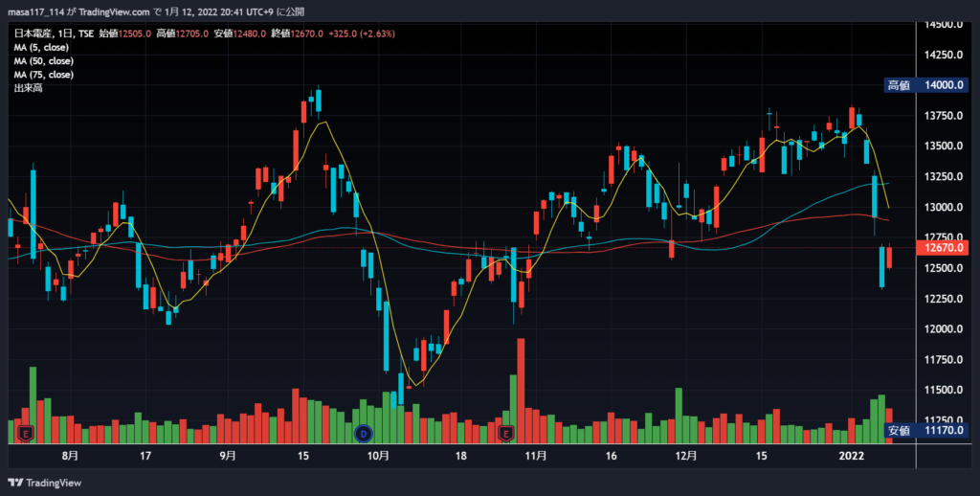
Task: Click the 8月 time axis label
Action: click(71, 456)
